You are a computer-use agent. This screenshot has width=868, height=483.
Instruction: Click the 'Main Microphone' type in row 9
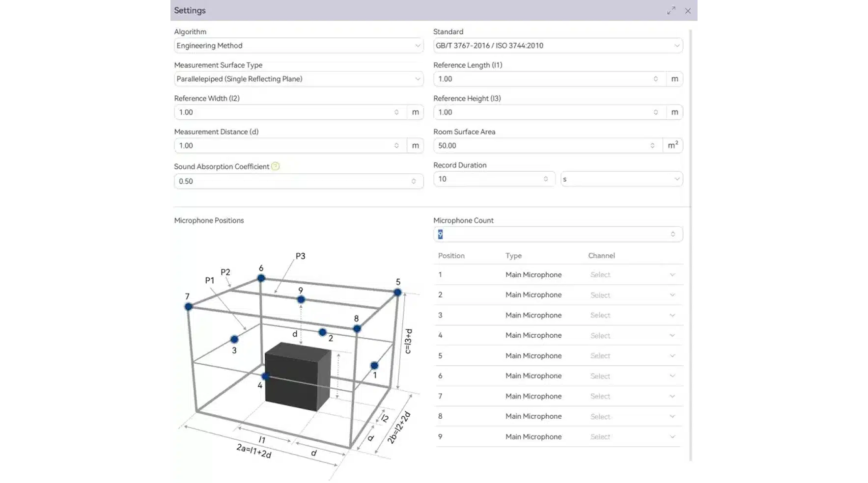533,437
